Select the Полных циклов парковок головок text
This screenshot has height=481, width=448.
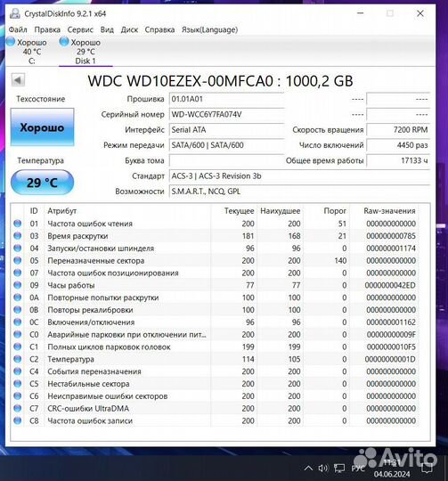pyautogui.click(x=109, y=347)
